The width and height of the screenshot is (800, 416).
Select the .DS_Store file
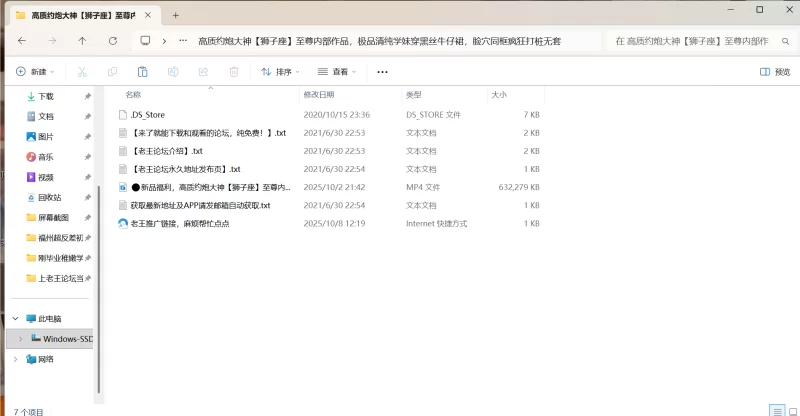[147, 115]
